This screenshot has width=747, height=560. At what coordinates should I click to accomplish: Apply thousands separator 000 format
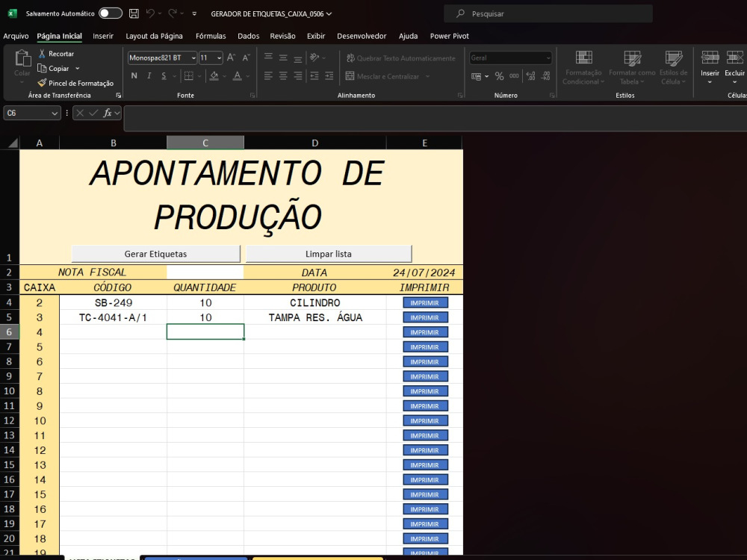pos(514,75)
